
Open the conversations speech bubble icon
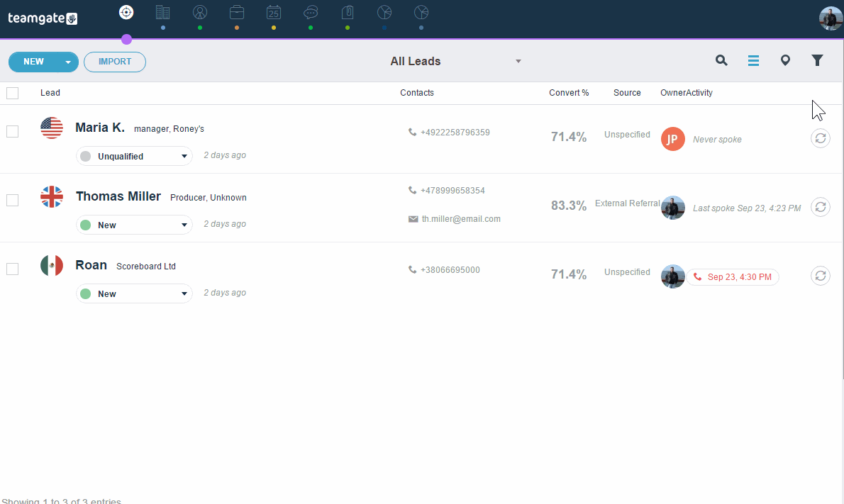pyautogui.click(x=311, y=12)
